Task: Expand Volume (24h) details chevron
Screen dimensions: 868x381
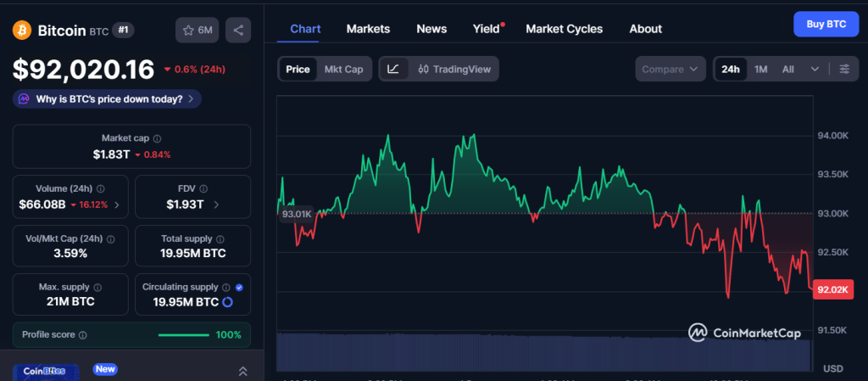Action: point(116,205)
